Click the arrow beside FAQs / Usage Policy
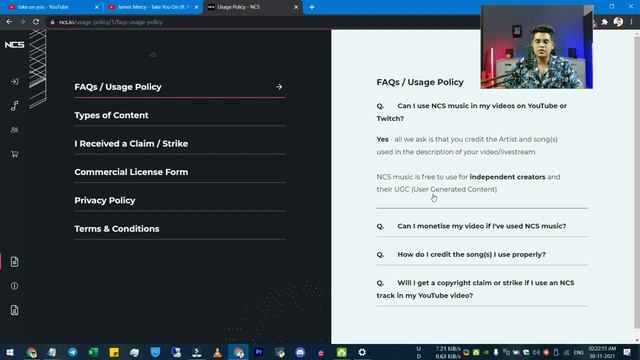The image size is (640, 360). [279, 87]
